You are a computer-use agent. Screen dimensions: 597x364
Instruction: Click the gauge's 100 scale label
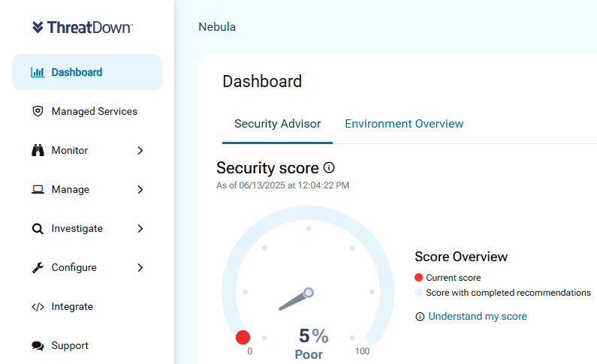362,351
